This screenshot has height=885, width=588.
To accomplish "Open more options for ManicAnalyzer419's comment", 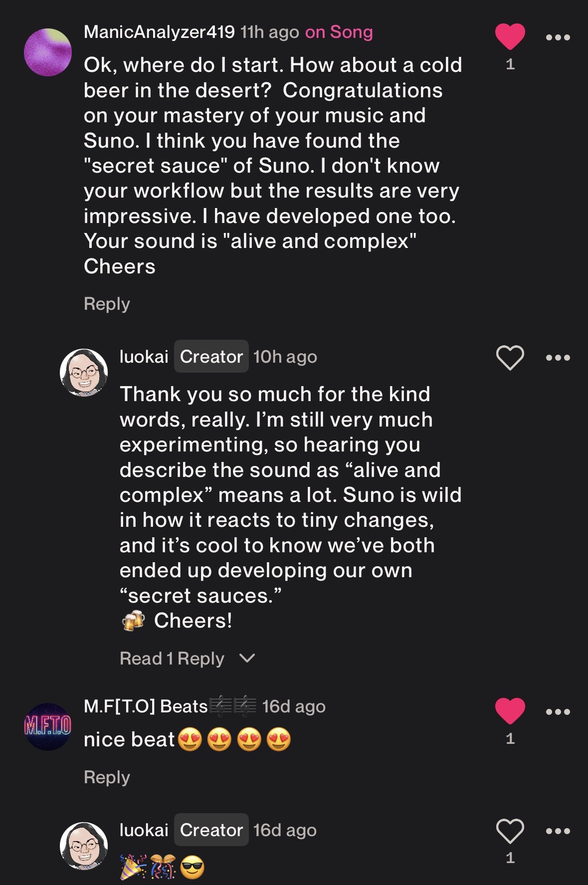I will tap(558, 37).
